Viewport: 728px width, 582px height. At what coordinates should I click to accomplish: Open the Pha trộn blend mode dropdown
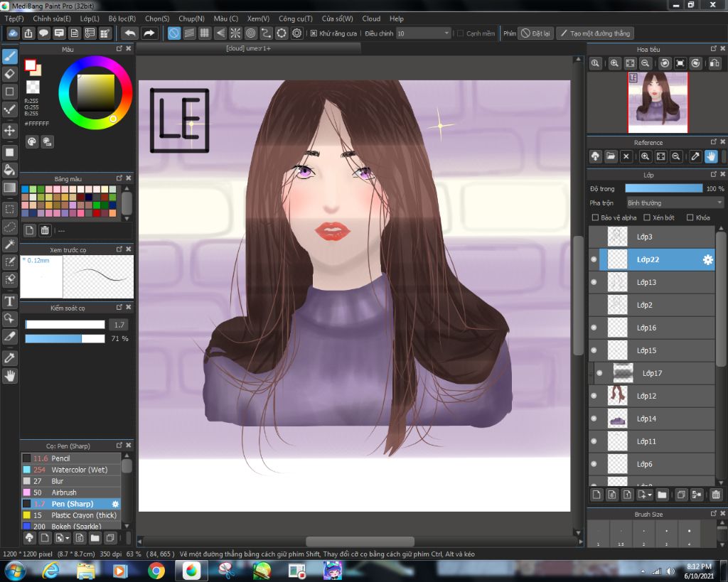(675, 203)
